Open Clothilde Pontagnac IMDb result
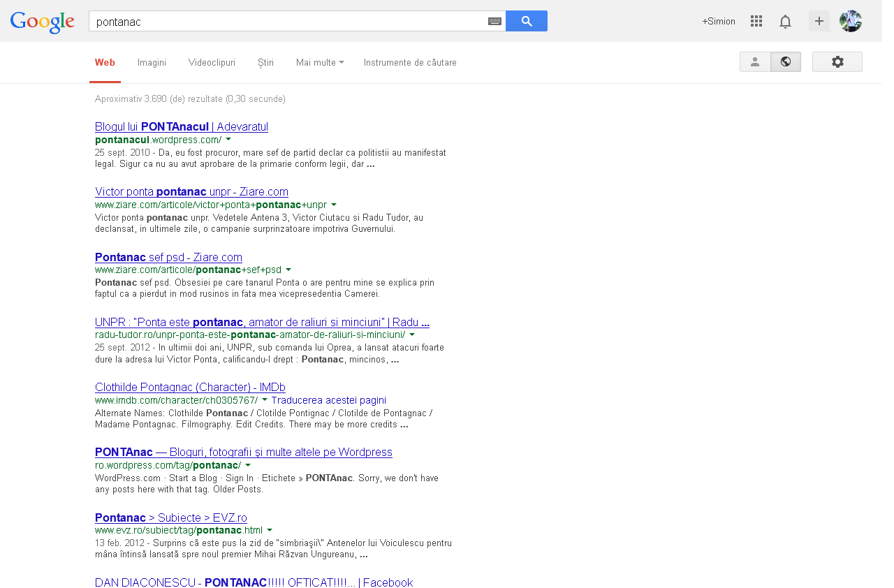 point(190,388)
